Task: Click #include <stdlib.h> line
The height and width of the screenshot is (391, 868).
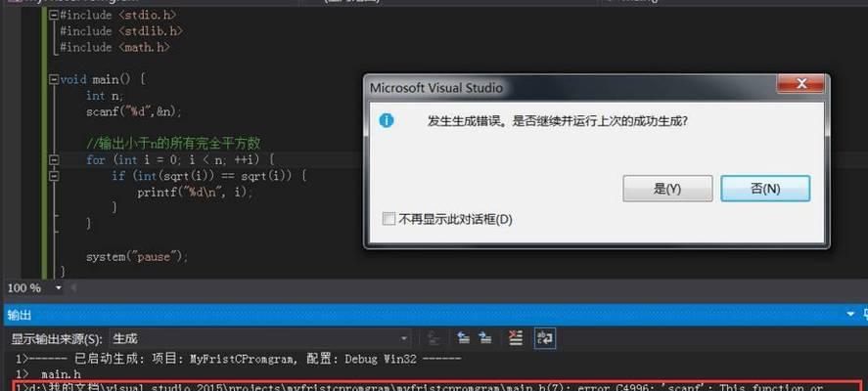Action: point(120,31)
